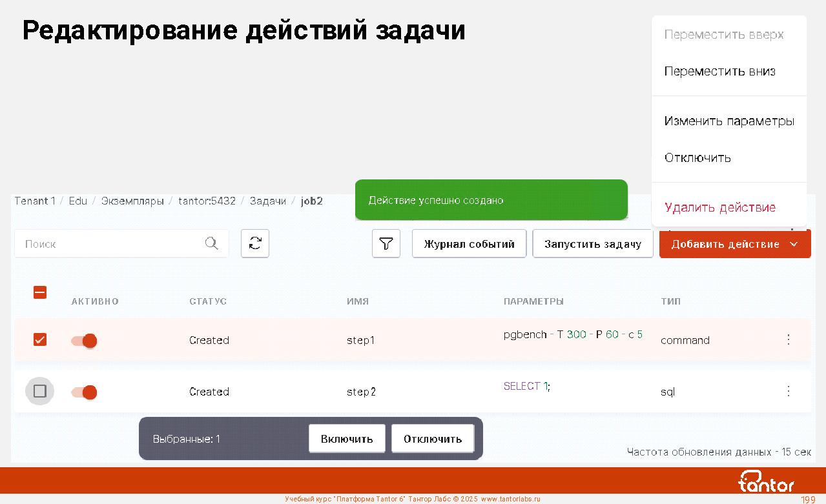Click the select-all header checkbox
826x504 pixels.
click(40, 292)
